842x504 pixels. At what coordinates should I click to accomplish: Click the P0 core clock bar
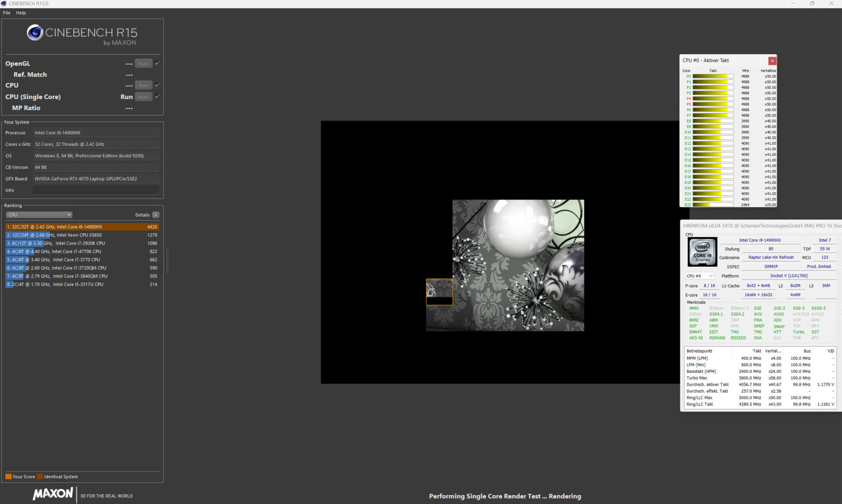point(713,76)
